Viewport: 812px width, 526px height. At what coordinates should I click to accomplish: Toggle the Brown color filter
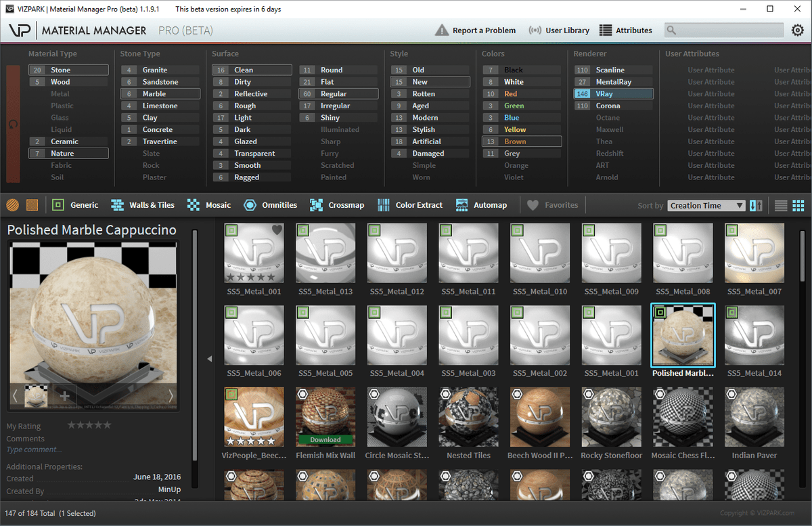pos(521,141)
